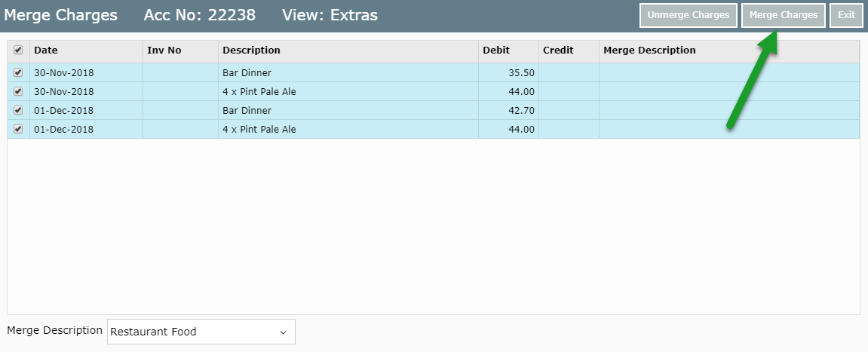Click the Acc No: 22238 title text
This screenshot has height=352, width=868.
click(x=200, y=15)
